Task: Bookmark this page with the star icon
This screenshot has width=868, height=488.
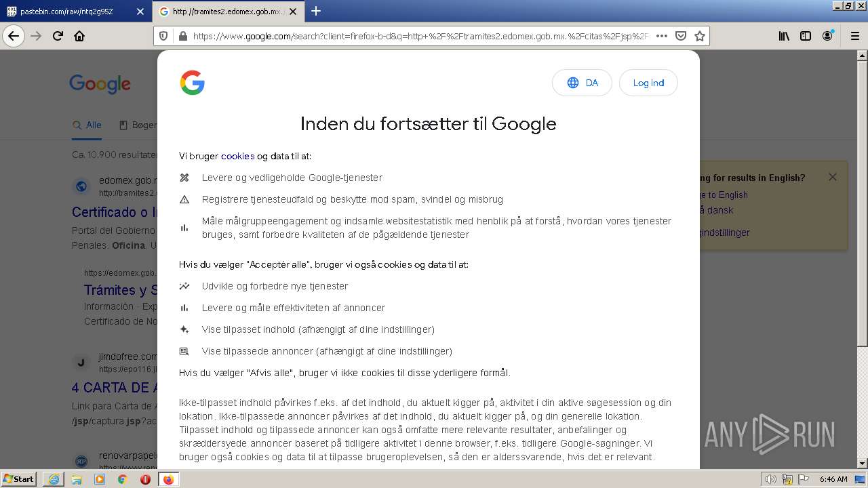Action: pyautogui.click(x=700, y=36)
